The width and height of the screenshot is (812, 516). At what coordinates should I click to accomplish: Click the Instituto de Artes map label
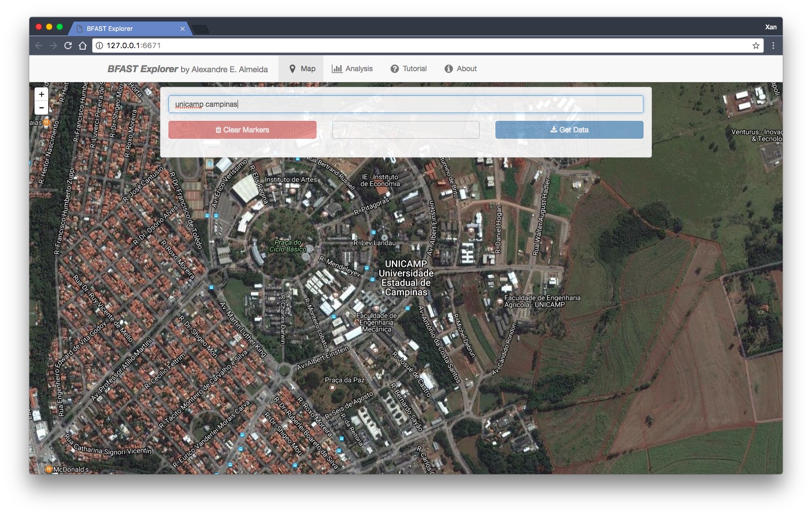[291, 180]
